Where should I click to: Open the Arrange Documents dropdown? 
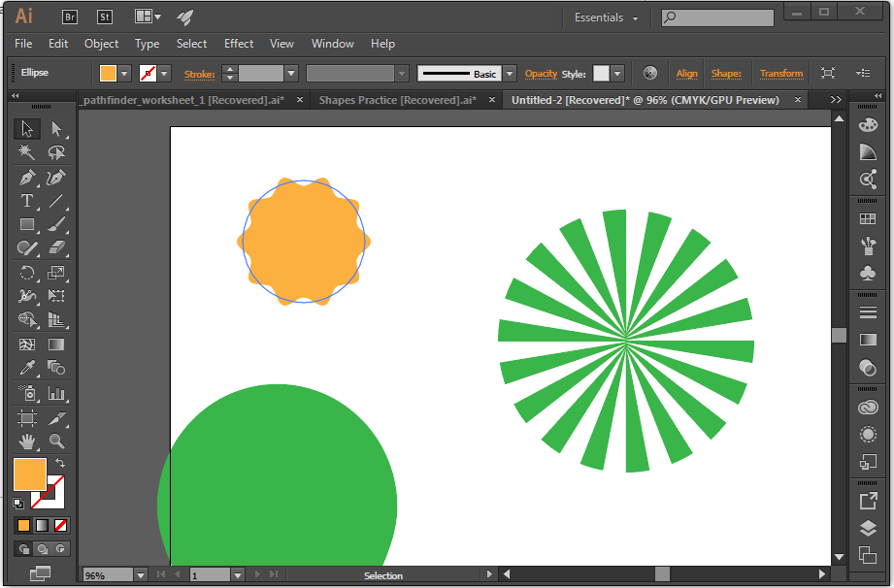tap(148, 16)
